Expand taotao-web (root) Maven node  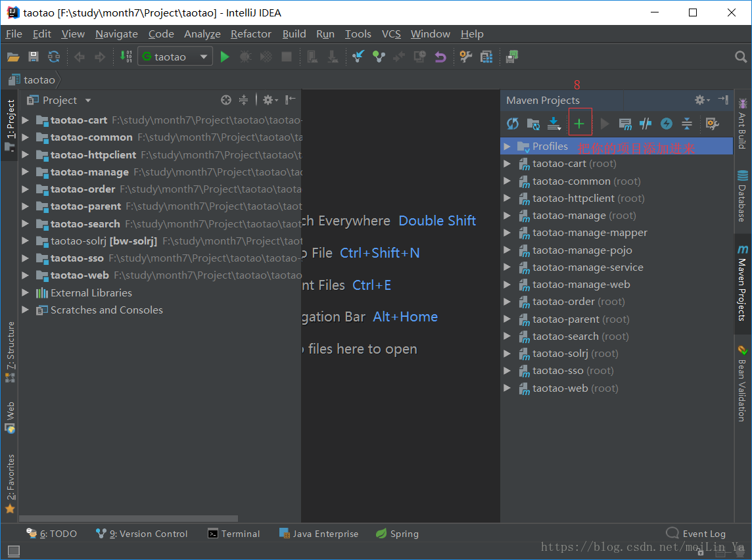point(507,388)
